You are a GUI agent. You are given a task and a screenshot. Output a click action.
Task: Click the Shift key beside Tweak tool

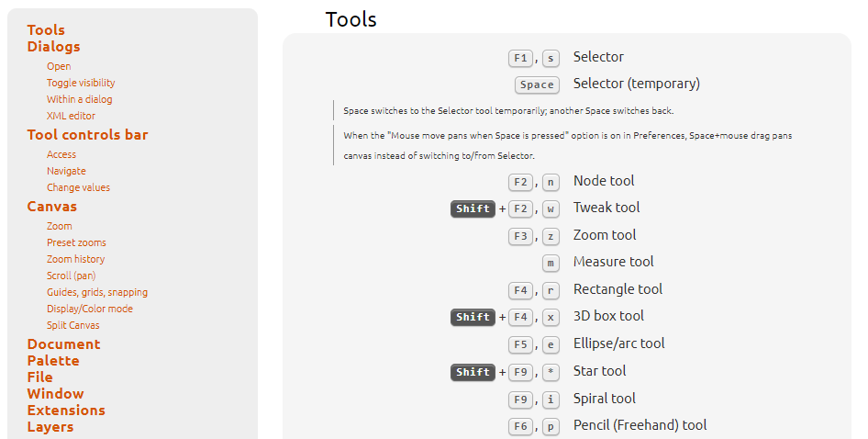click(473, 209)
